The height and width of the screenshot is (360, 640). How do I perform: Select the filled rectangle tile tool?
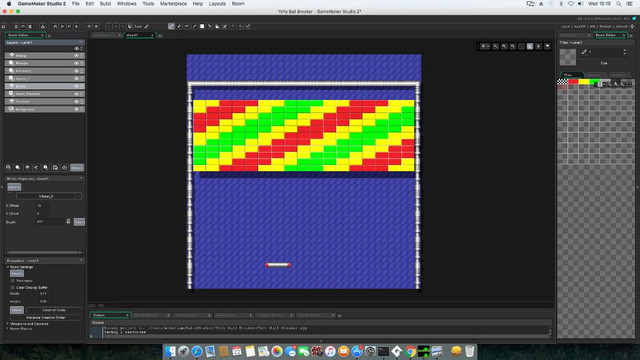[202, 27]
